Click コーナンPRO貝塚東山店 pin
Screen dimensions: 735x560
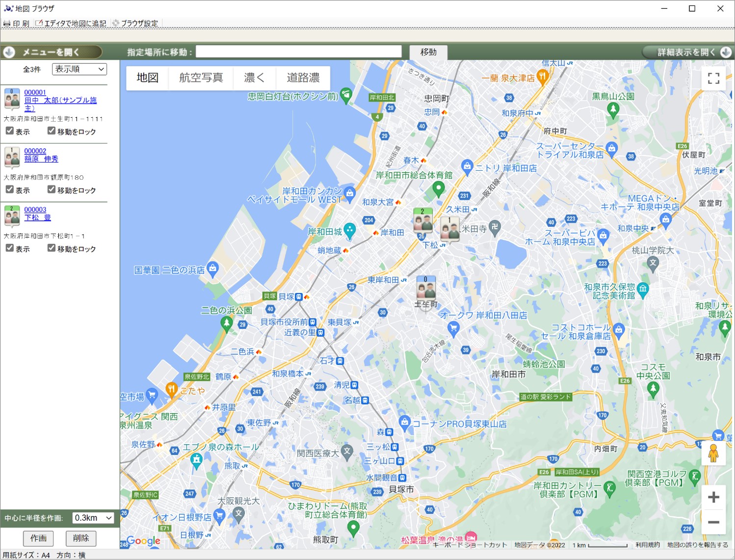pyautogui.click(x=404, y=422)
